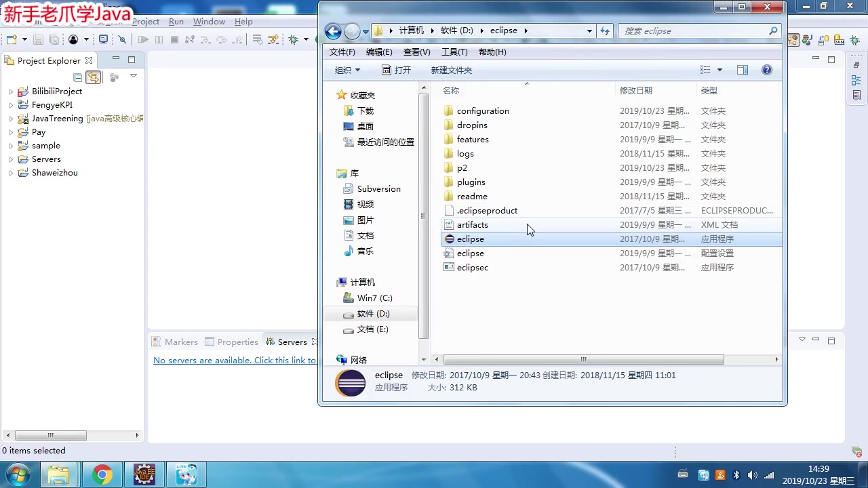
Task: Click Explorer back navigation button
Action: pos(333,30)
